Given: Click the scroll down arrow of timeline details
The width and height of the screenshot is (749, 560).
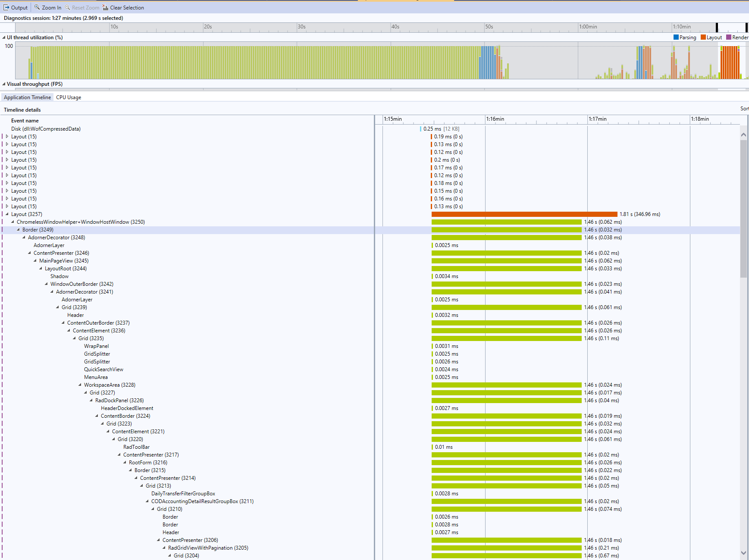Looking at the screenshot, I should click(x=743, y=553).
